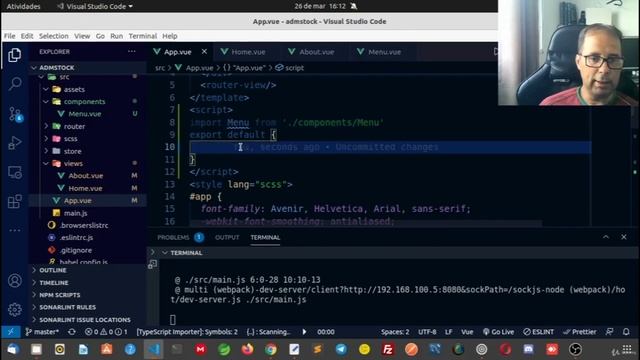Viewport: 640px width, 360px height.
Task: Collapse the Terminal group header
Action: click(x=165, y=253)
